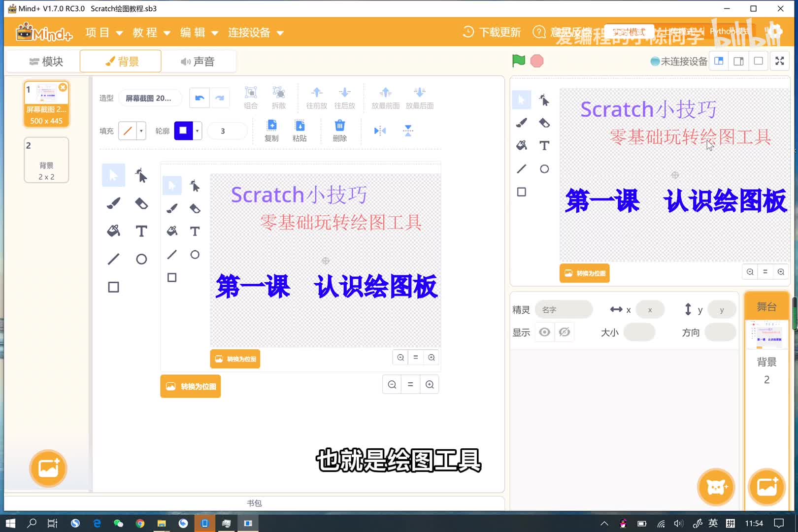The width and height of the screenshot is (798, 532).
Task: Enter fullscreen stage mode
Action: pos(780,61)
